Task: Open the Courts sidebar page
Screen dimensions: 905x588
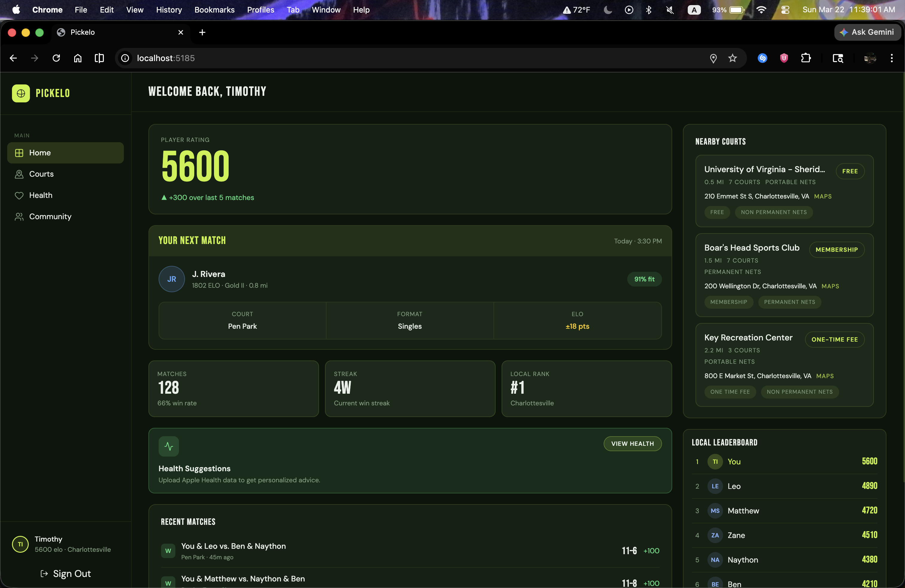Action: (41, 174)
